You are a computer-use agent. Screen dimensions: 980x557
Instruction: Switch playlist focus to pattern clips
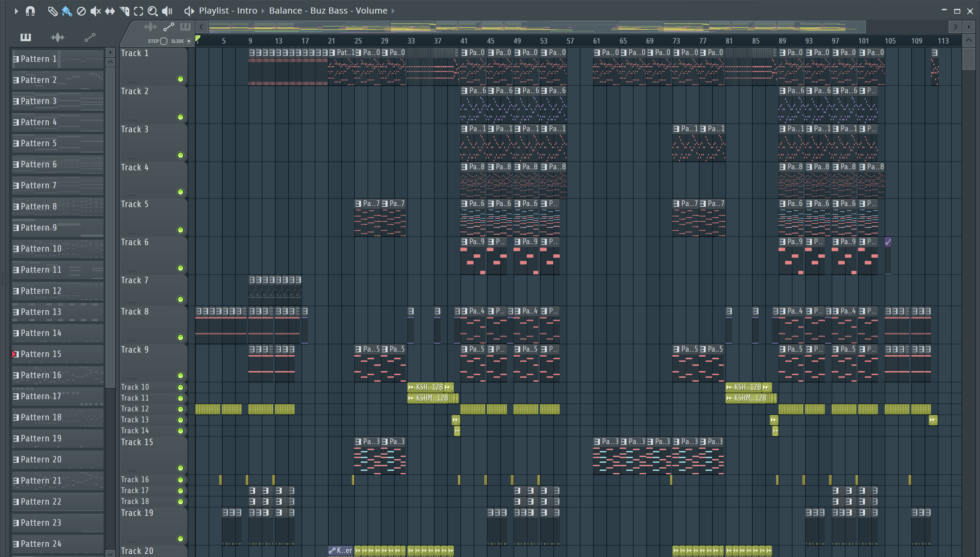pos(185,27)
